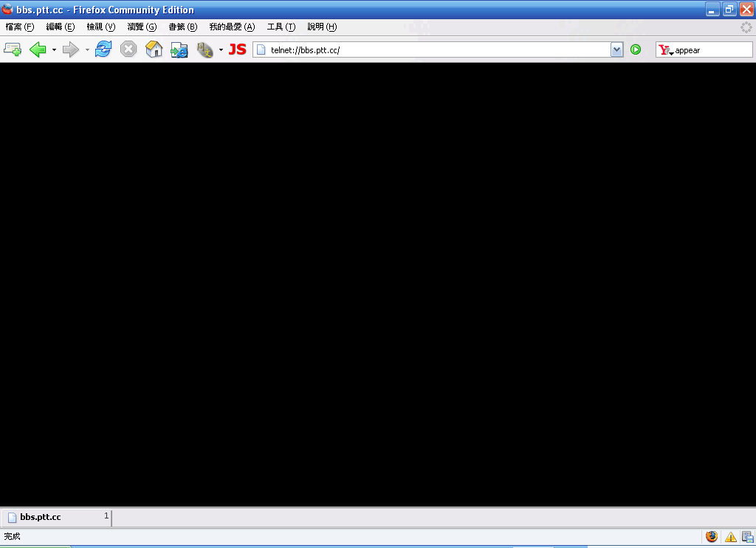The height and width of the screenshot is (548, 756).
Task: Reload the page with the refresh icon
Action: [x=103, y=49]
